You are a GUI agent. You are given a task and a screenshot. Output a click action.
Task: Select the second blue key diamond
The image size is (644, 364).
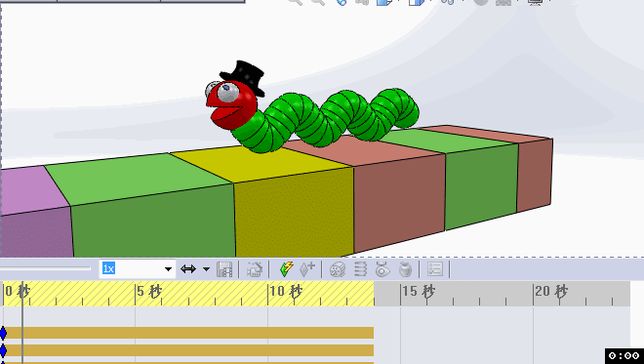[3, 350]
